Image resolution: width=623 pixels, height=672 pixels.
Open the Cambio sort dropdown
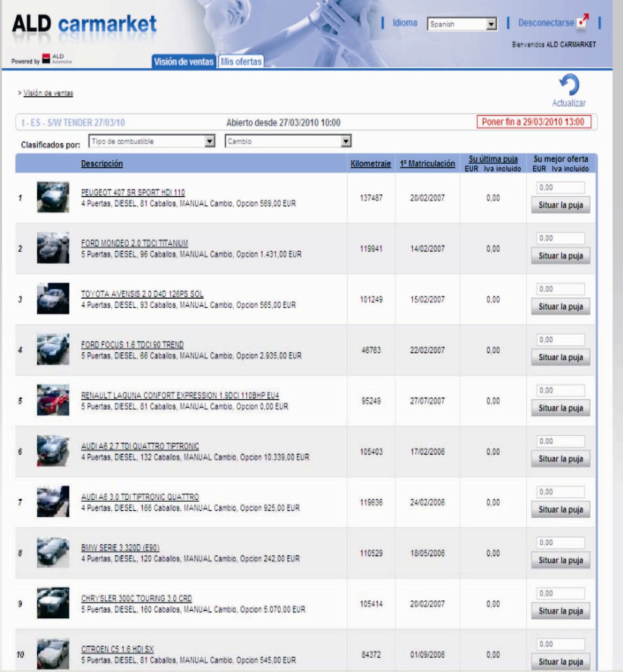[346, 141]
